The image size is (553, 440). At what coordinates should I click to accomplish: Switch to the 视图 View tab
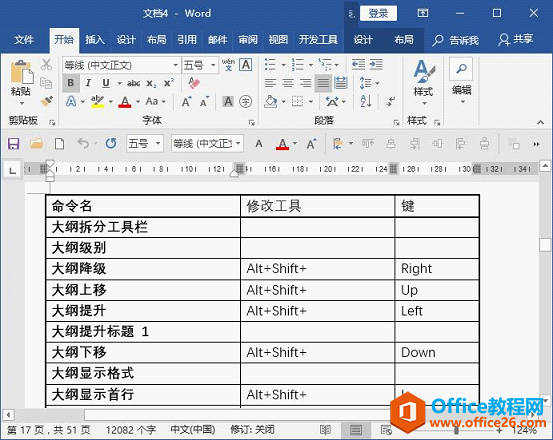point(278,39)
